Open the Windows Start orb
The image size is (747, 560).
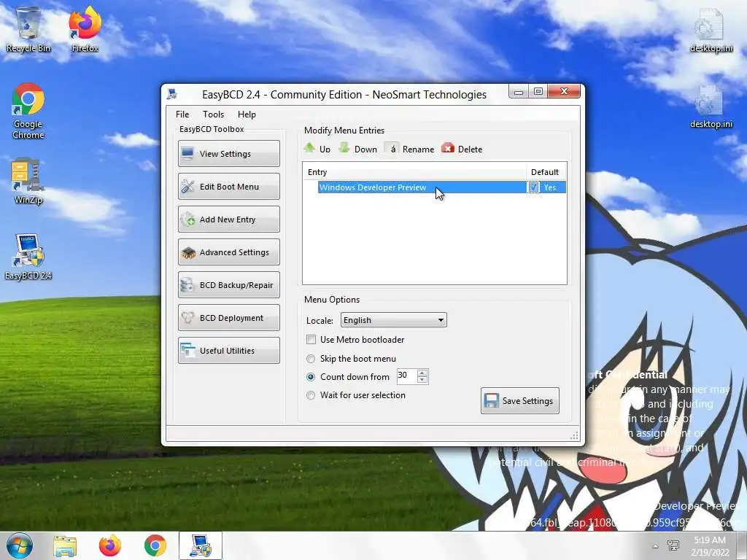point(19,545)
